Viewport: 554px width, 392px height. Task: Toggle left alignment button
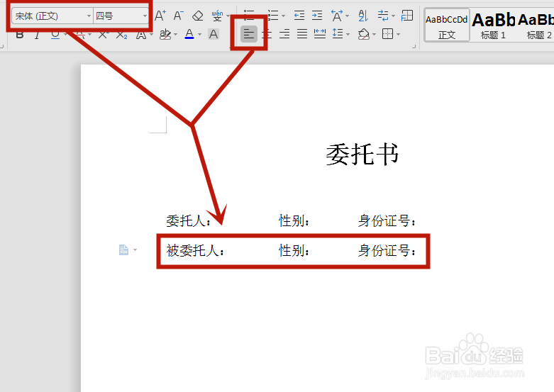(x=249, y=34)
